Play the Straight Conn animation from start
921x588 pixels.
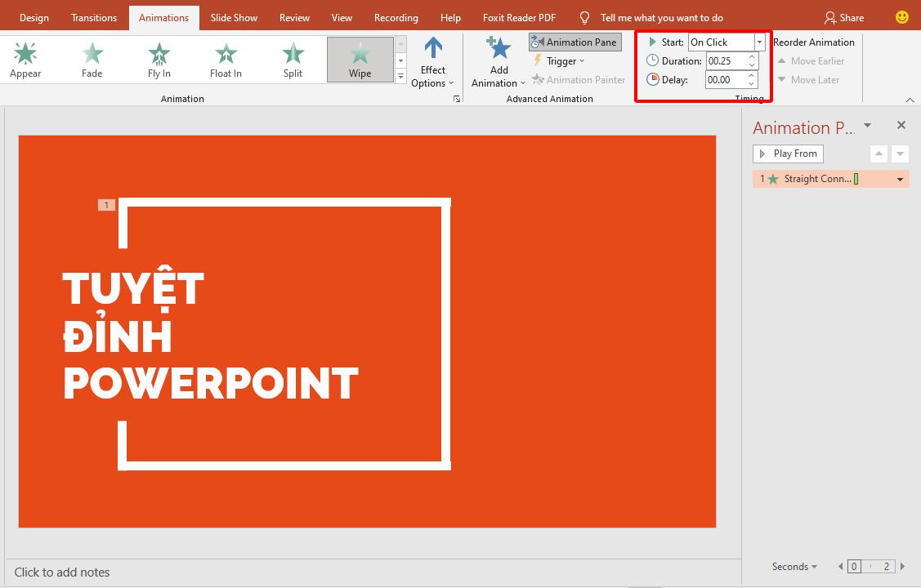pyautogui.click(x=787, y=154)
